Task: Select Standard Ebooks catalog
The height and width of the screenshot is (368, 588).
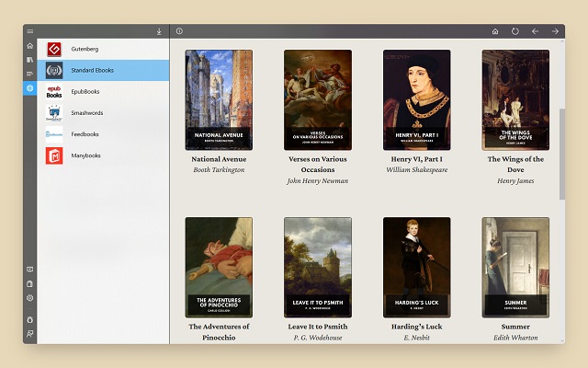Action: click(103, 70)
